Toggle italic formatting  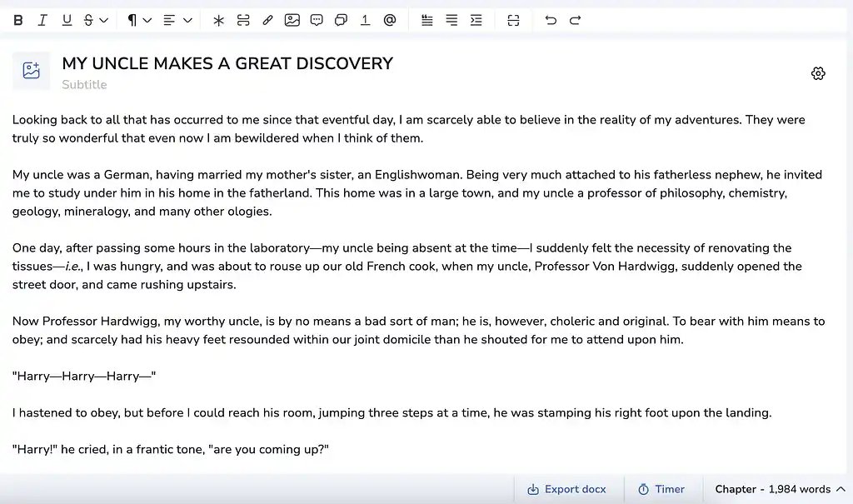42,20
